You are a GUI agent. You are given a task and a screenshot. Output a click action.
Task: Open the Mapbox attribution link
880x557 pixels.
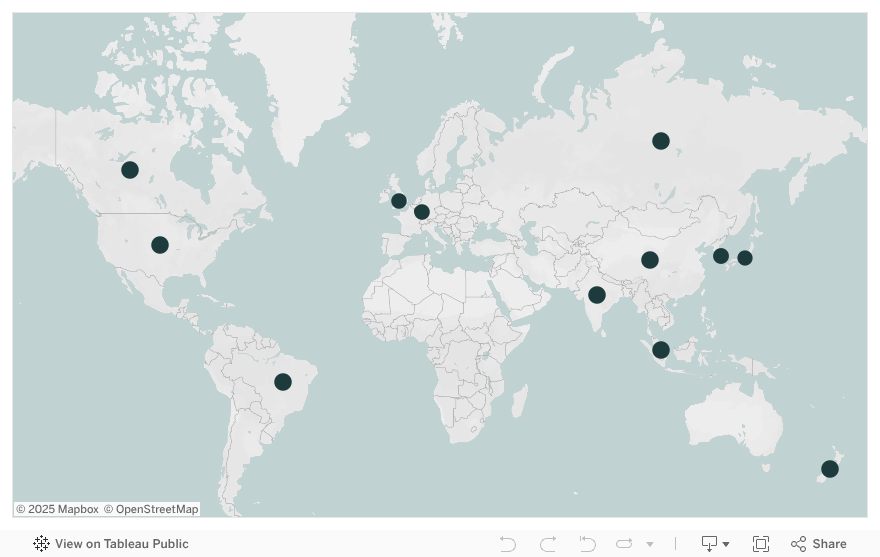click(57, 509)
